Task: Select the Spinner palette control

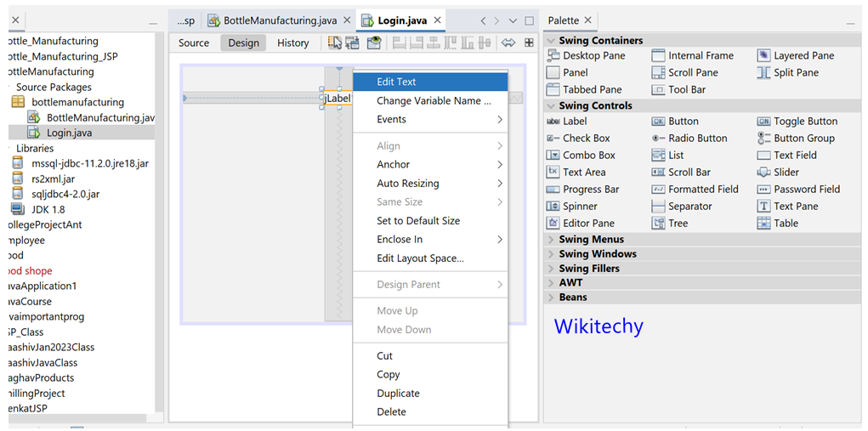Action: pyautogui.click(x=572, y=207)
